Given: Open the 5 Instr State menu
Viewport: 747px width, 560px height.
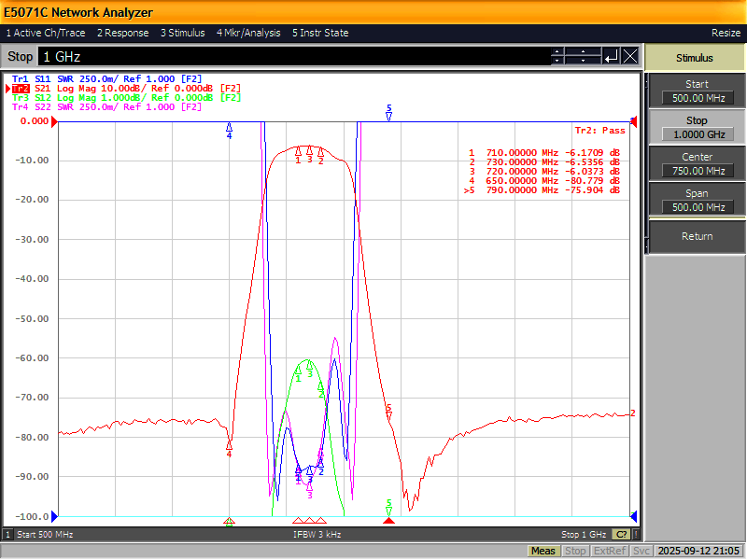Looking at the screenshot, I should click(320, 33).
